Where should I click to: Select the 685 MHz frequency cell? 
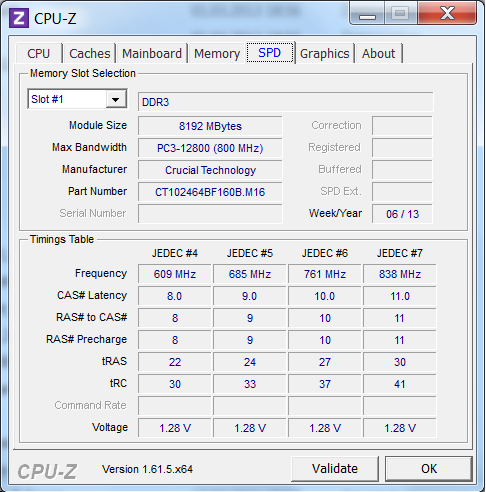(x=250, y=274)
